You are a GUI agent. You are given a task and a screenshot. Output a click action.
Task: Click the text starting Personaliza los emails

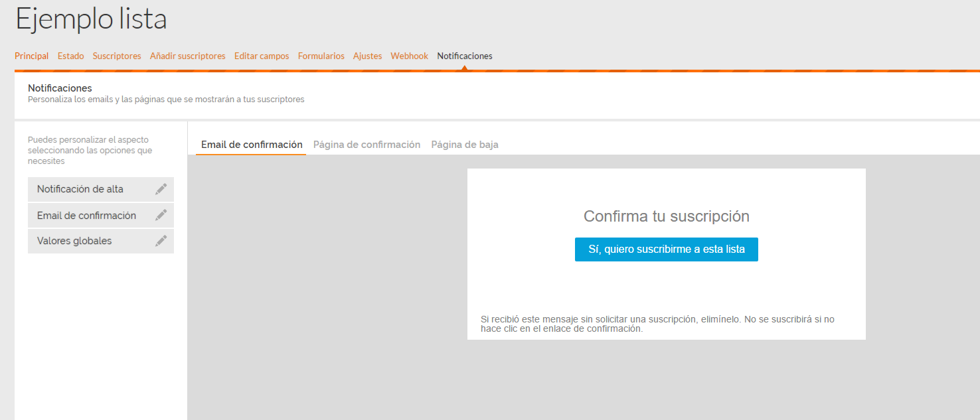tap(166, 100)
